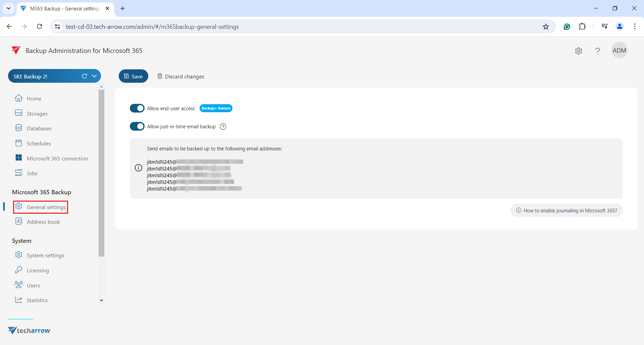Click the System settings gear icon
Screen dimensions: 644x345
point(19,255)
